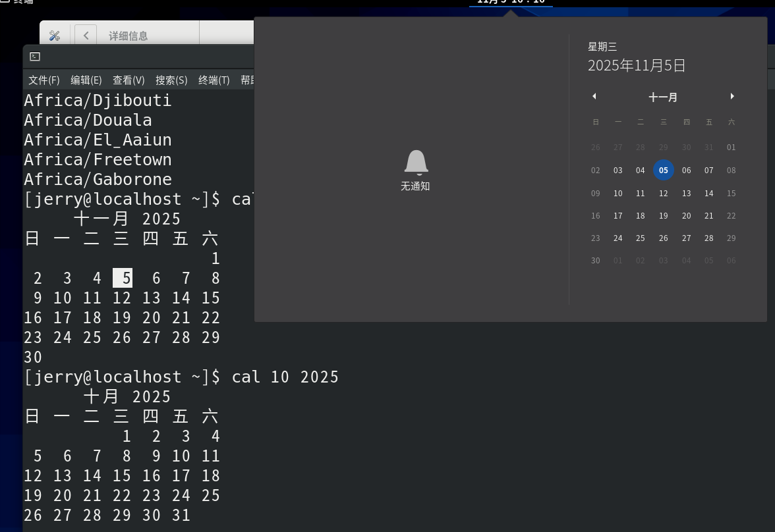Click the 详细信息 title in the Details window

(x=129, y=36)
